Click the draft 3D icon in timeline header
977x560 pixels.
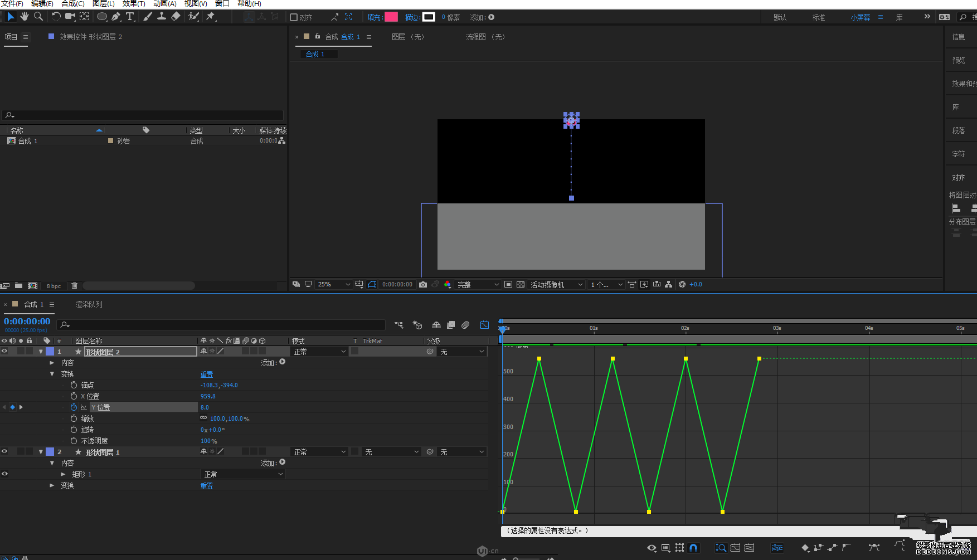point(417,325)
